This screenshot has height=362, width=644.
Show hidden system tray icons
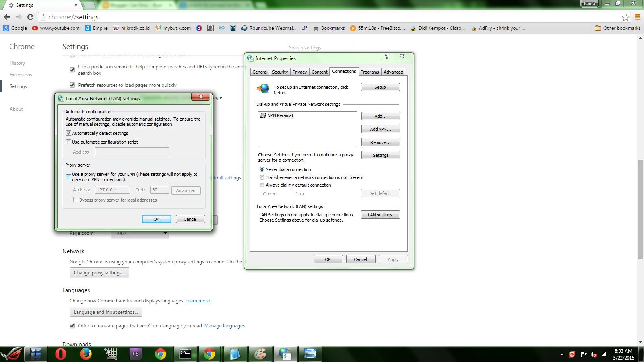[562, 354]
